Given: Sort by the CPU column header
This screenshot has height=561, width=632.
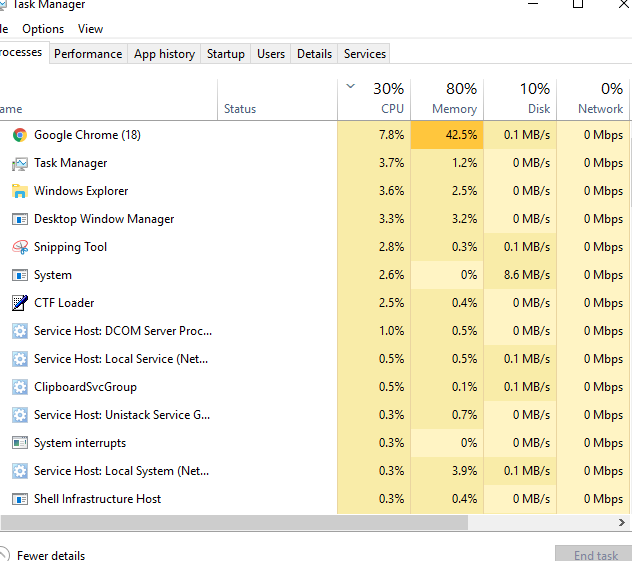Looking at the screenshot, I should (x=374, y=100).
